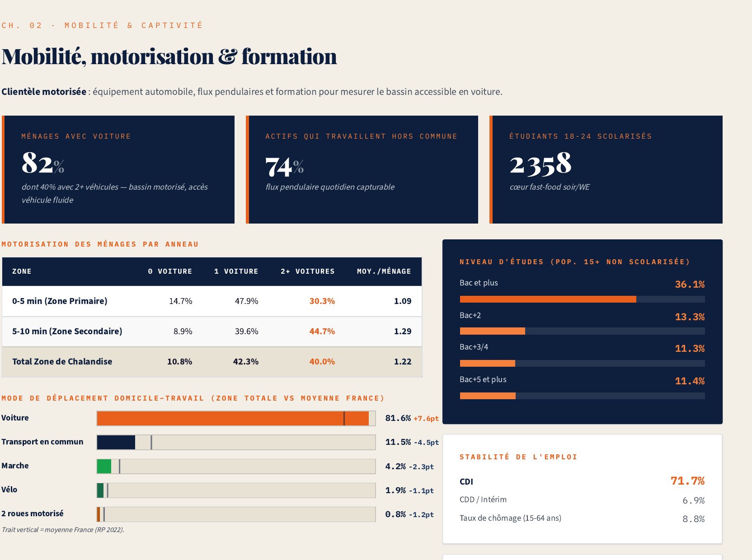
Task: Click 'MOTORISATION DES MÉNAGES PAR ANNEAU' heading
Action: point(100,244)
